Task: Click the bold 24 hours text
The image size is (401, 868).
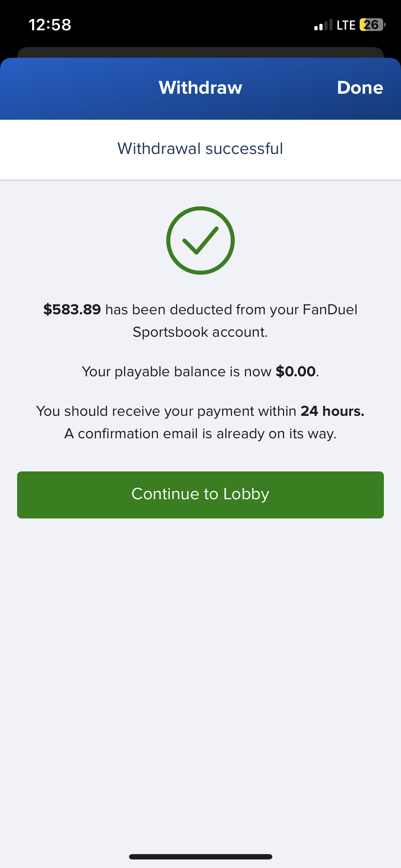Action: (332, 411)
